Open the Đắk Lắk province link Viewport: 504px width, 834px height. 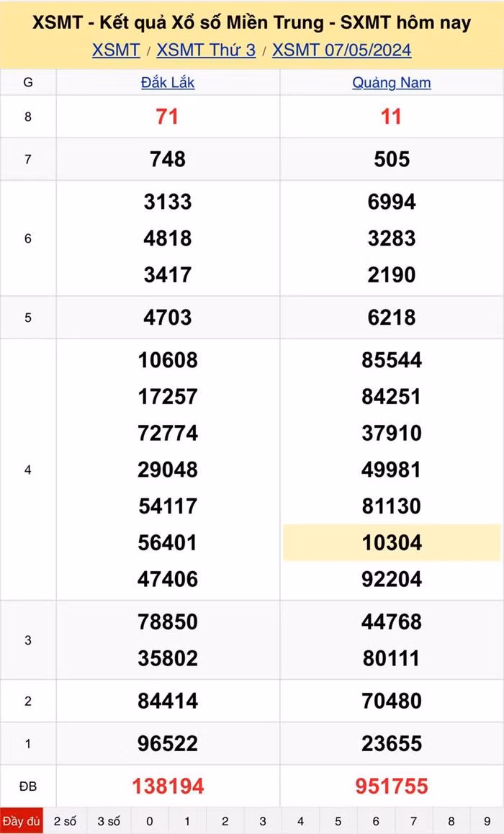[168, 83]
